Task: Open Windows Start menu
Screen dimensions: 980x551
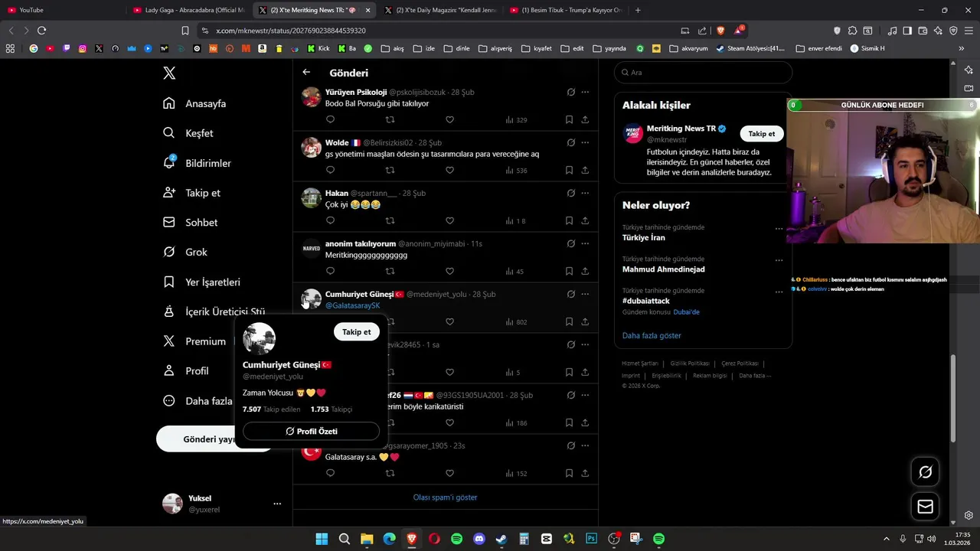Action: [322, 539]
